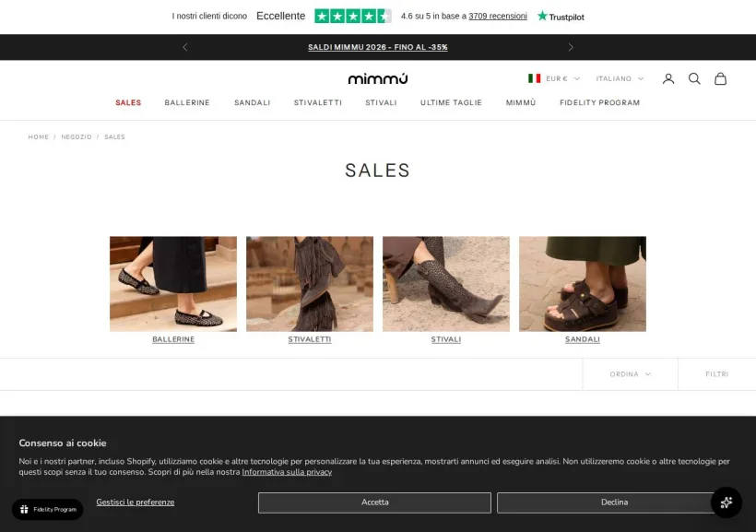This screenshot has width=756, height=532.
Task: Expand the Ordina sort dropdown
Action: tap(631, 374)
